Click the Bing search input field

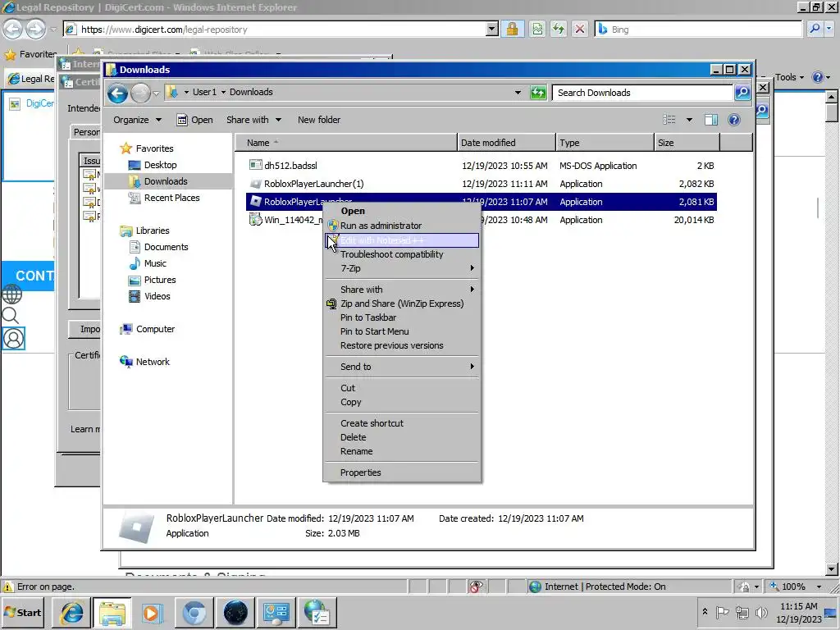(x=705, y=29)
